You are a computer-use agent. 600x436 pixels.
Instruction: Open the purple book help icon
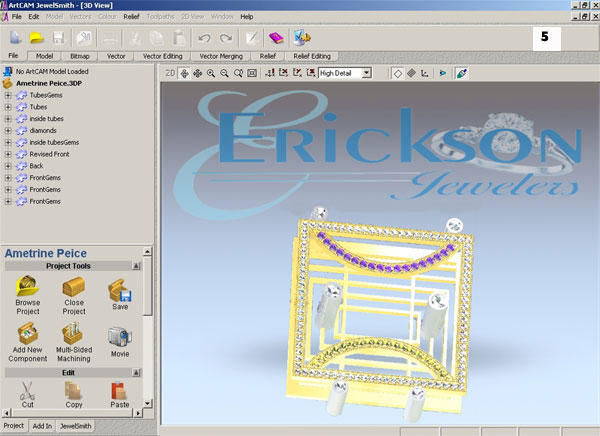[276, 38]
